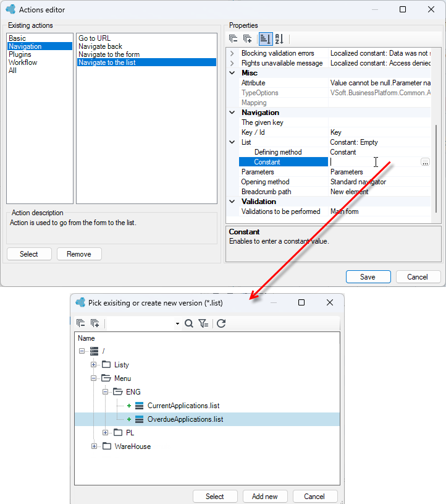Collapse the Misc property category
Image resolution: width=446 pixels, height=504 pixels.
tap(232, 73)
